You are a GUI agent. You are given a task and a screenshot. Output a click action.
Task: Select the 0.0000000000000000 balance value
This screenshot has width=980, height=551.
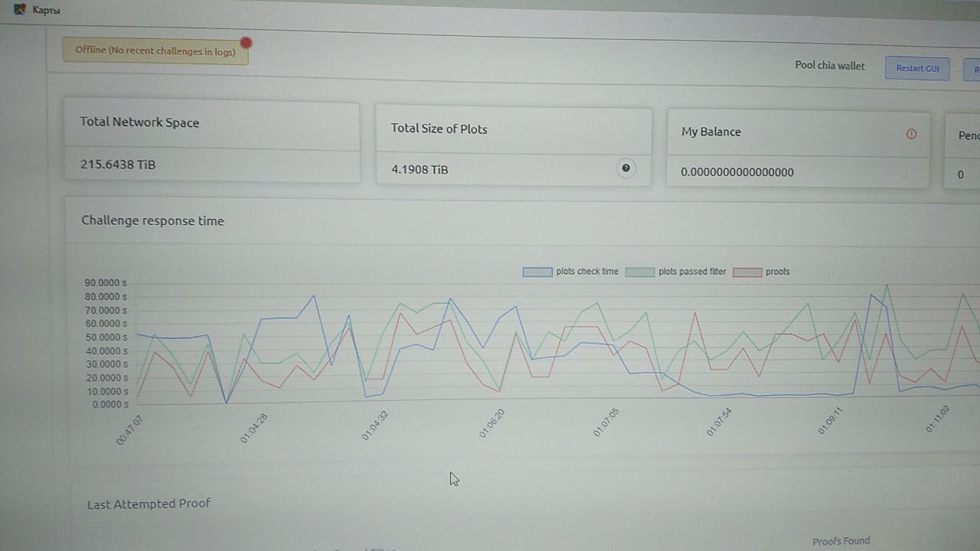tap(737, 172)
